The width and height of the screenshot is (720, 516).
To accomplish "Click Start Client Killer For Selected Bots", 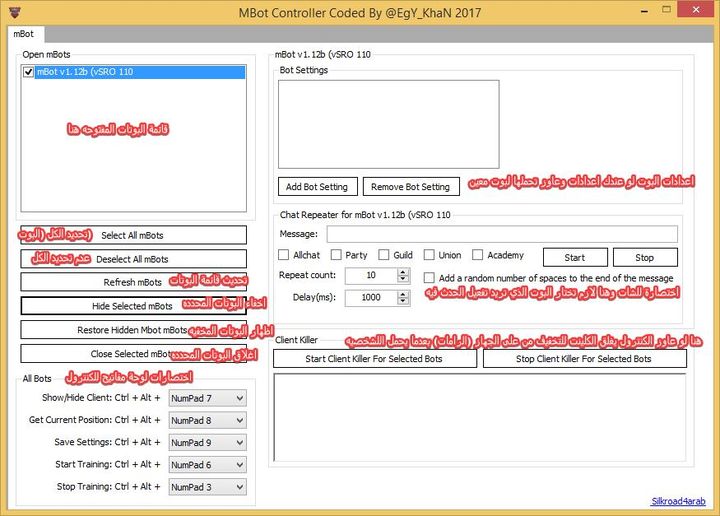I will coord(375,359).
